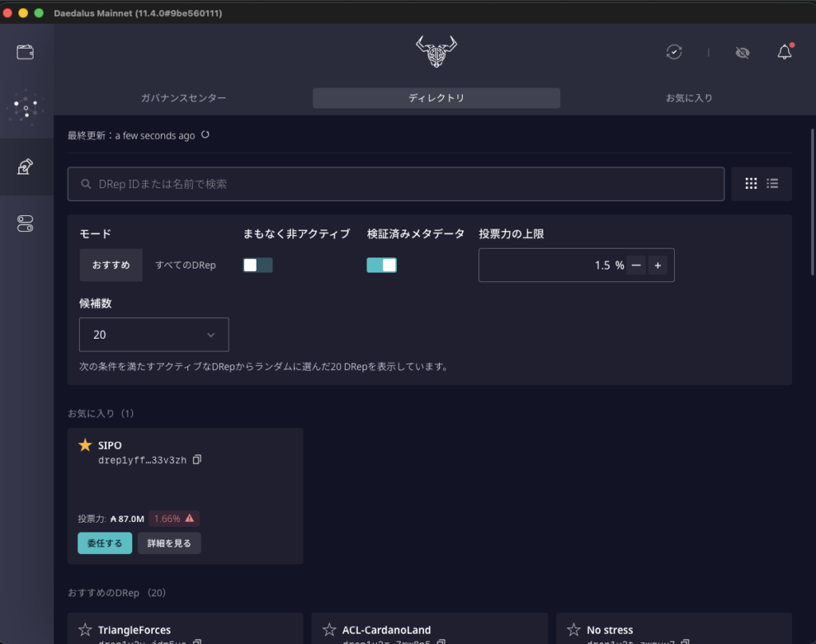This screenshot has height=644, width=816.
Task: Favorite the TriangleForces DRep
Action: [84, 630]
